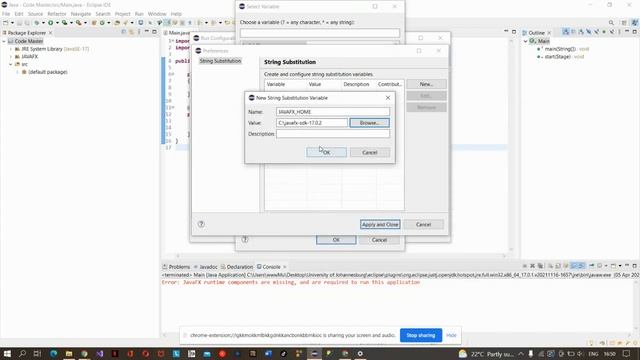Viewport: 640px width, 360px height.
Task: Collapse the Code Master project node
Action: (4, 41)
